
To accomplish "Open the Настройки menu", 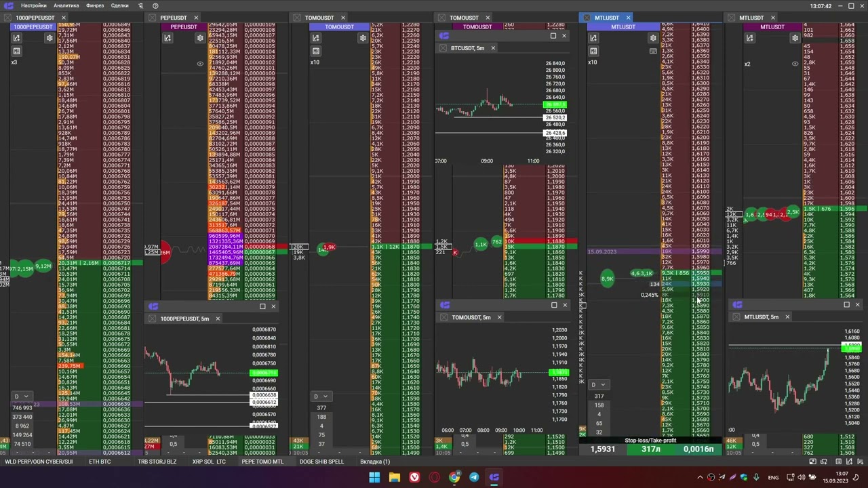I will coord(34,5).
